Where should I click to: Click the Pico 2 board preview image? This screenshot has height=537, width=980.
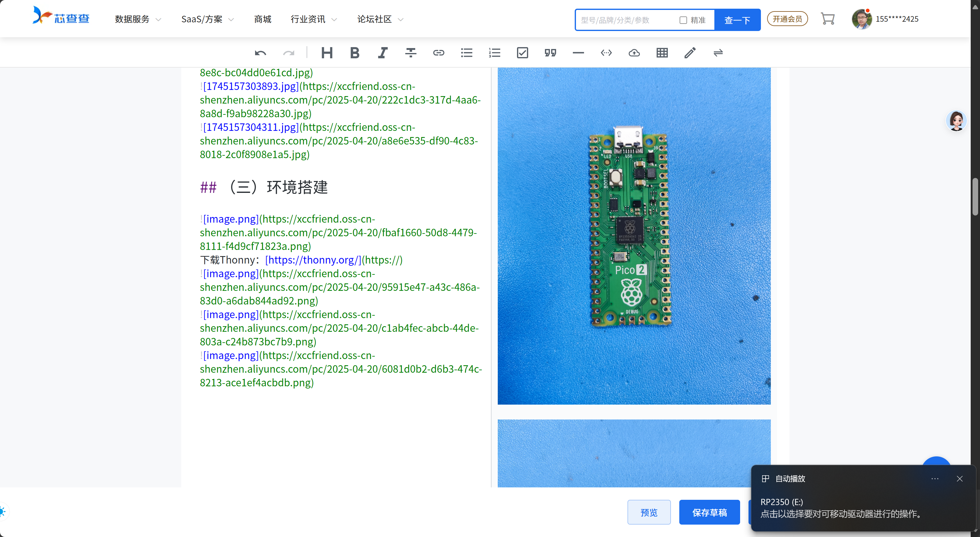click(634, 236)
